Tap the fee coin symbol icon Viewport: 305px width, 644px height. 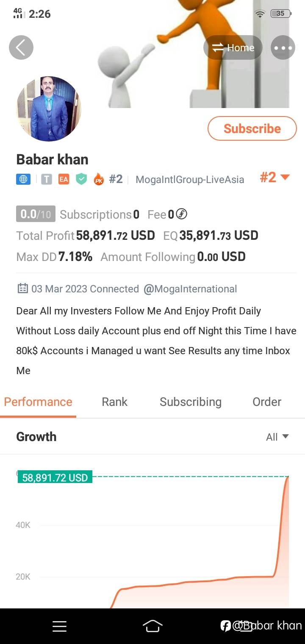[x=181, y=214]
